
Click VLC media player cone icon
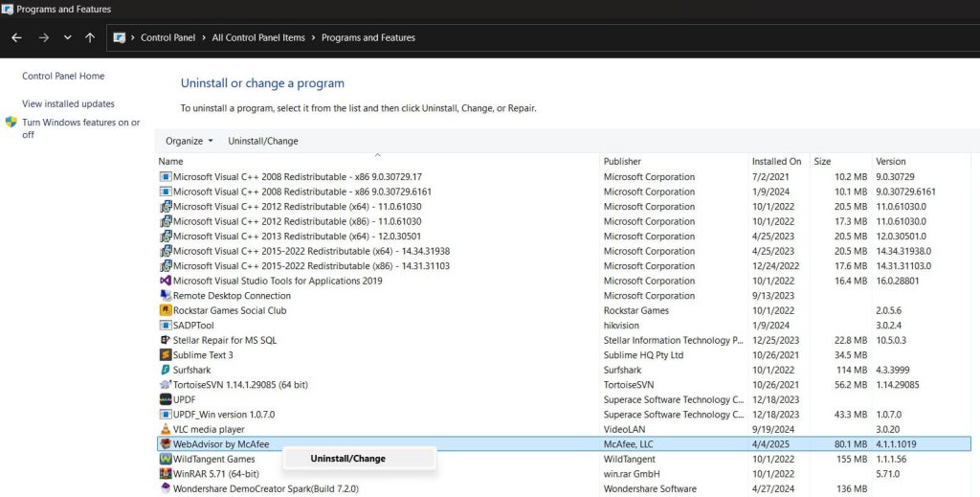pos(165,429)
